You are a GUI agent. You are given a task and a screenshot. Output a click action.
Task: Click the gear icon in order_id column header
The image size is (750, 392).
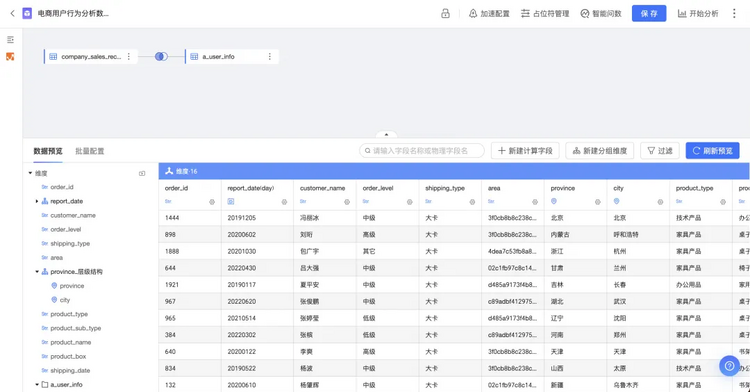pyautogui.click(x=212, y=202)
